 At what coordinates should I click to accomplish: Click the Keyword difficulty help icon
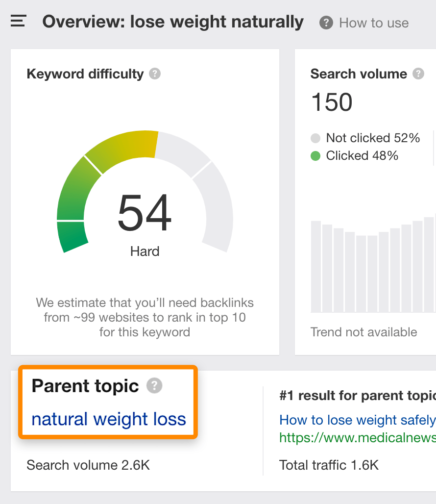[x=155, y=74]
